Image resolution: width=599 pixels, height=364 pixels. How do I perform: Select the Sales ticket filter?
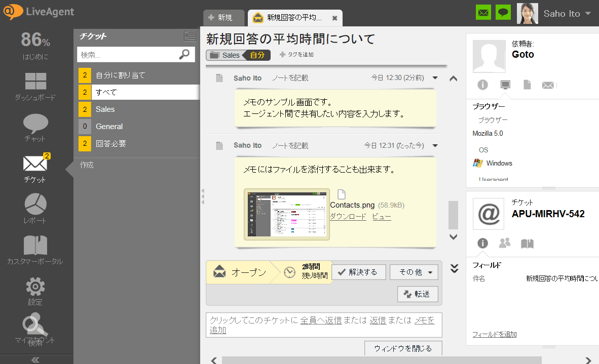[x=105, y=109]
